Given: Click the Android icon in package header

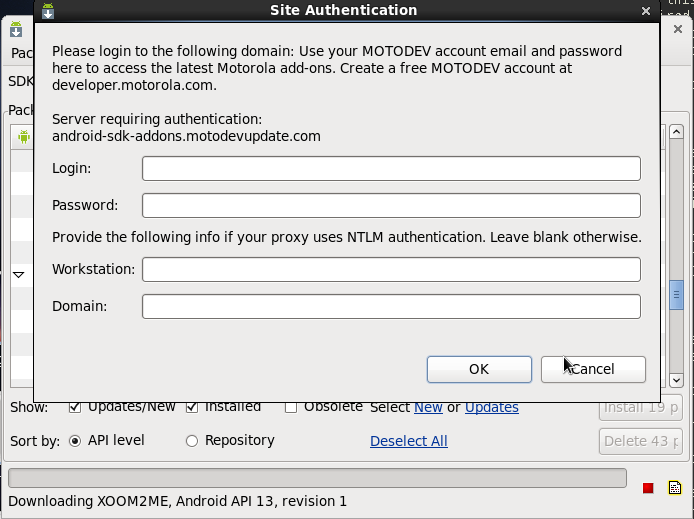Looking at the screenshot, I should point(24,137).
